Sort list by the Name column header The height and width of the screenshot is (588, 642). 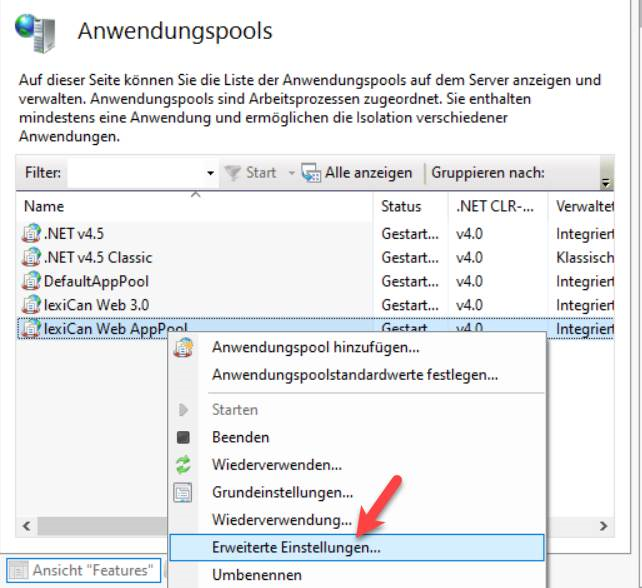point(44,207)
